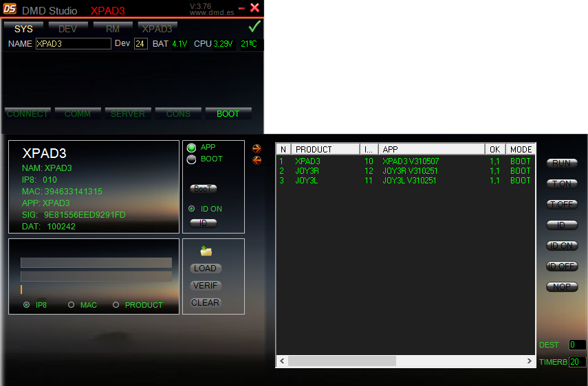
Task: Click the CPU 3.29V reading
Action: [x=213, y=44]
